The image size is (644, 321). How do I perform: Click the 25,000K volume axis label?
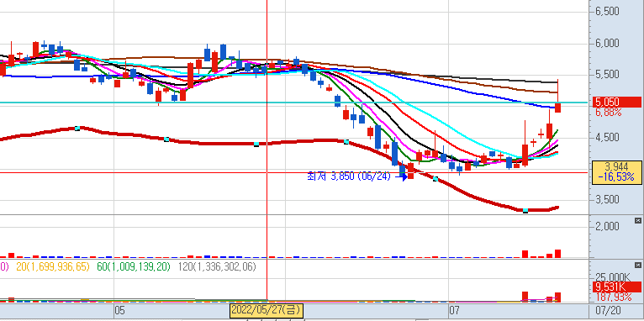(613, 276)
